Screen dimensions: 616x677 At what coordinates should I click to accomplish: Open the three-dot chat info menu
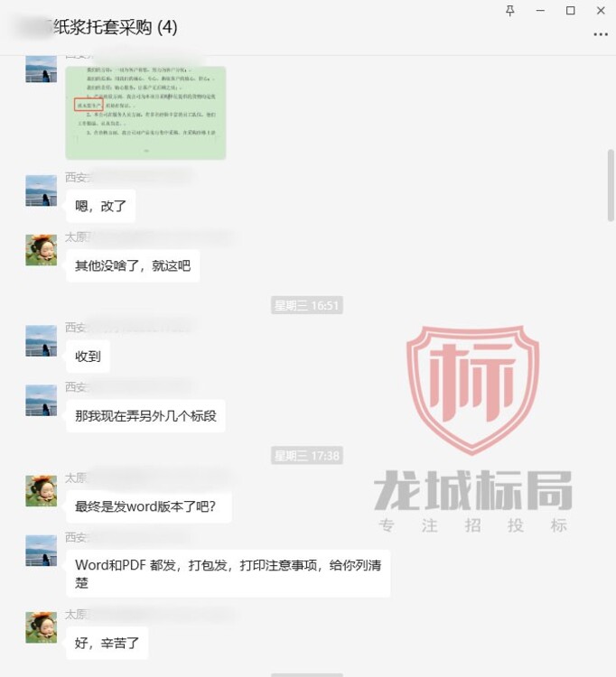(x=601, y=34)
